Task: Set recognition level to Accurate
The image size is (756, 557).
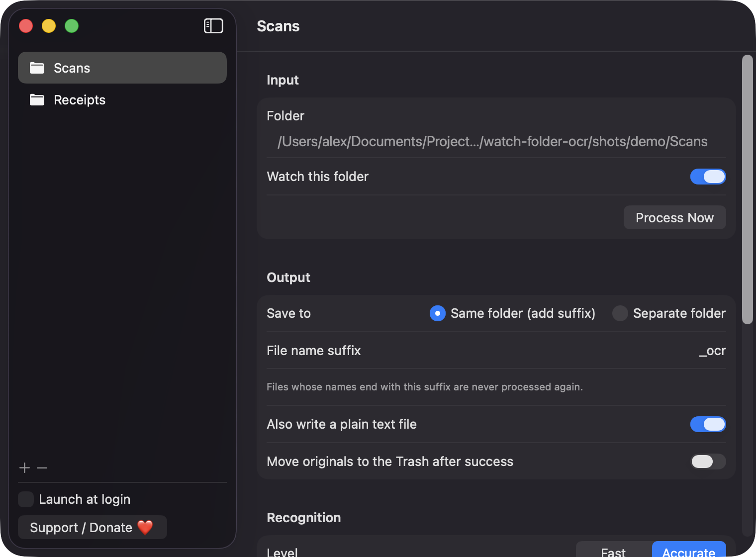Action: 689,550
